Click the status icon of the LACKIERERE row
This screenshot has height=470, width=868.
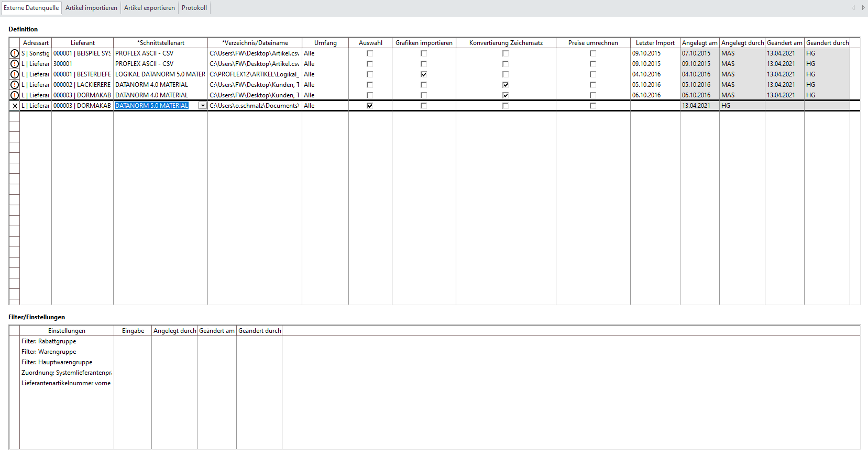15,85
